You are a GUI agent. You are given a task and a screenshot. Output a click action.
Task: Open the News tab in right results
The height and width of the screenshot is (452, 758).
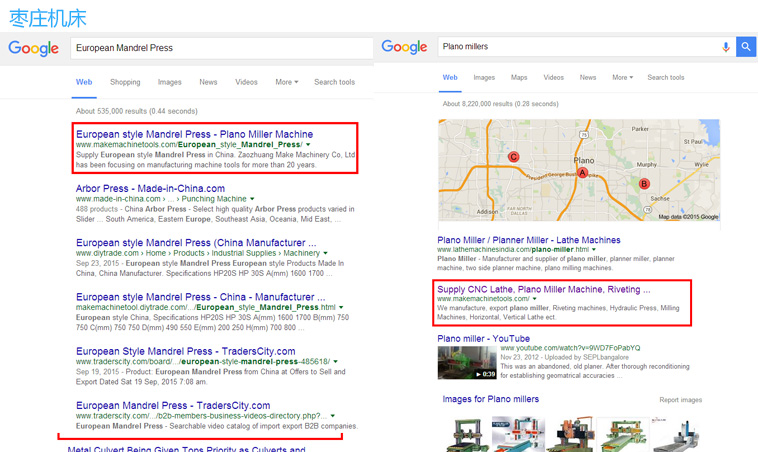point(588,77)
